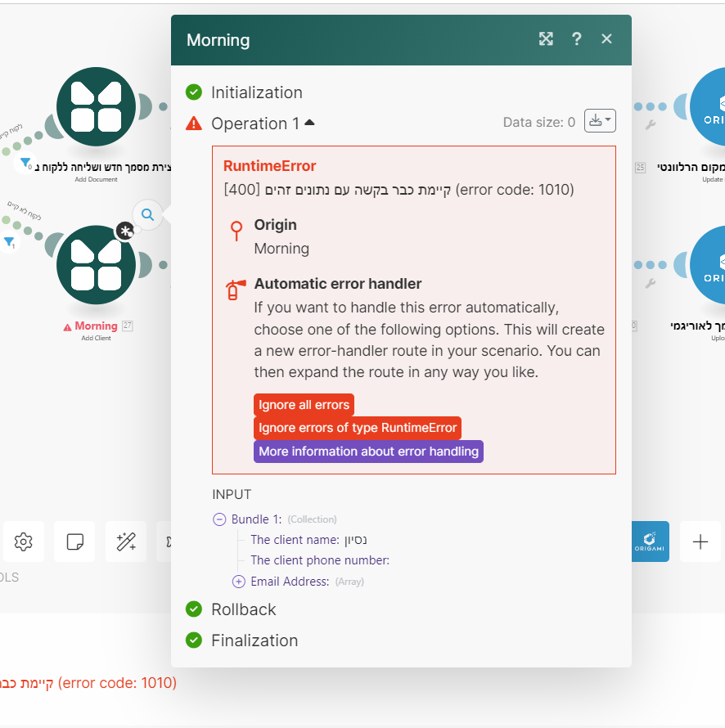Image resolution: width=725 pixels, height=728 pixels.
Task: Close the Morning dialog
Action: tap(606, 39)
